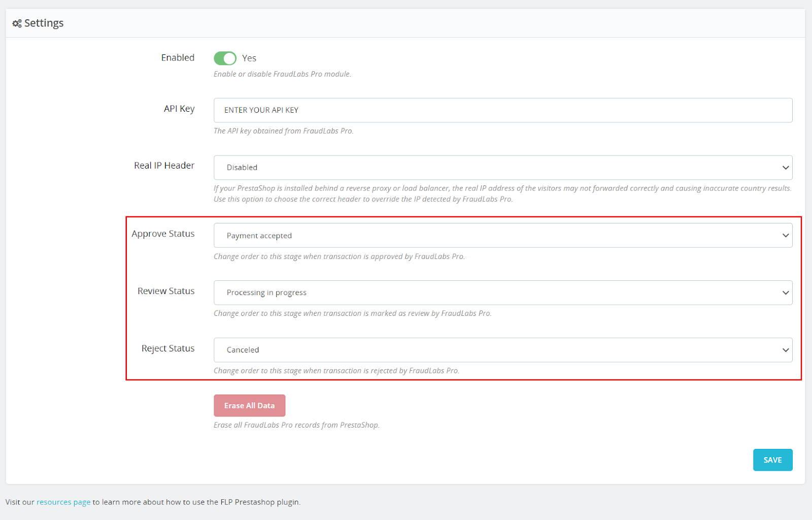Click the API key help text below field
812x520 pixels.
point(283,131)
